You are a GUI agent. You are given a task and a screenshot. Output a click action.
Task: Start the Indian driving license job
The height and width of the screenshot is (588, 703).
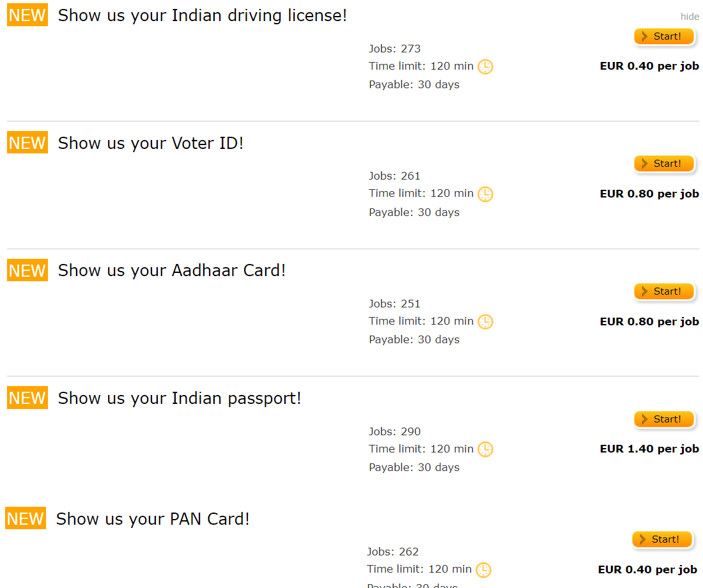[x=664, y=36]
